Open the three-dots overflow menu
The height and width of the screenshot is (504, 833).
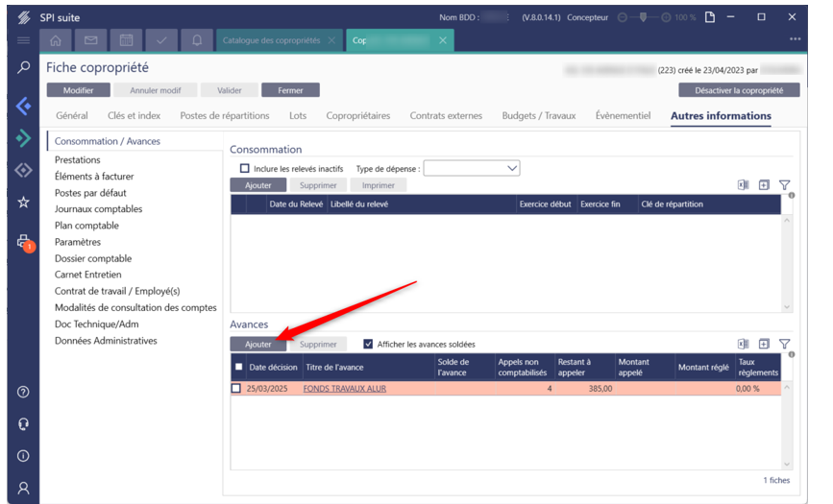[795, 40]
